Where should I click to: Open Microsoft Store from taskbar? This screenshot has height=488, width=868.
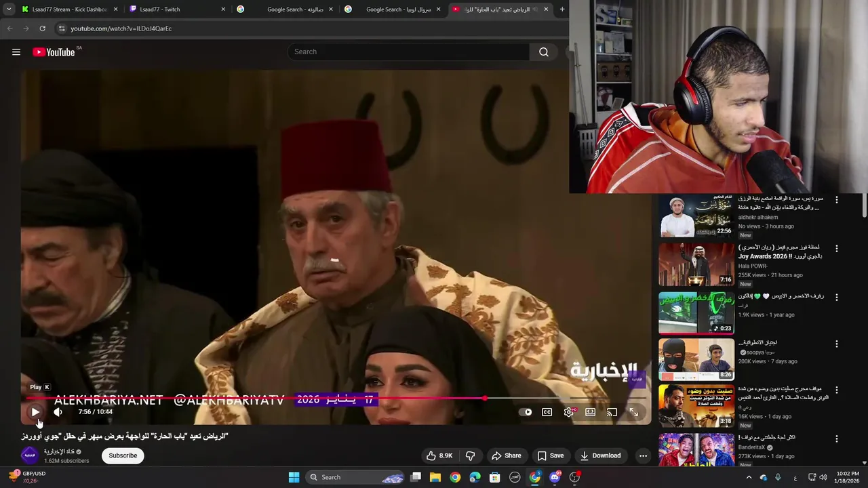(x=495, y=477)
